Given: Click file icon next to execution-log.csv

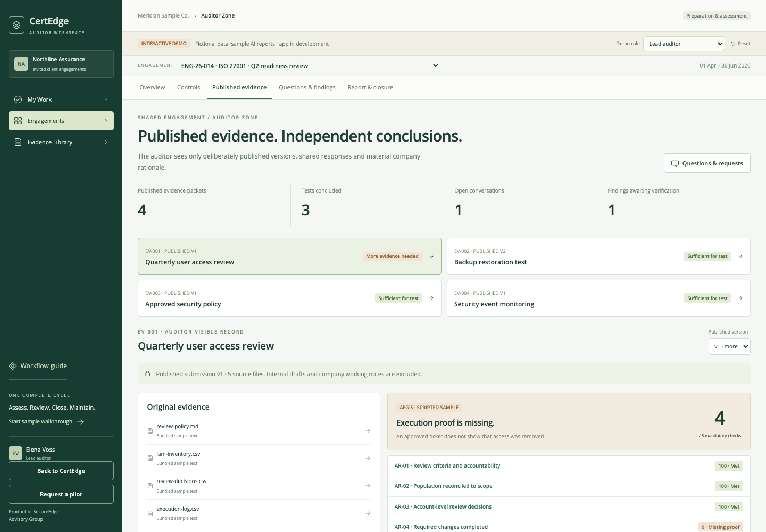Looking at the screenshot, I should [x=150, y=513].
